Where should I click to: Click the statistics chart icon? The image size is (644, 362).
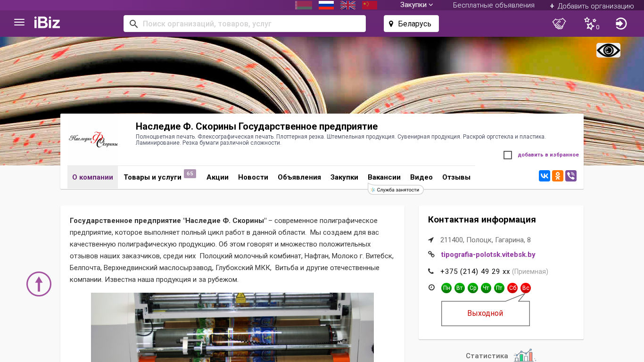[x=525, y=355]
